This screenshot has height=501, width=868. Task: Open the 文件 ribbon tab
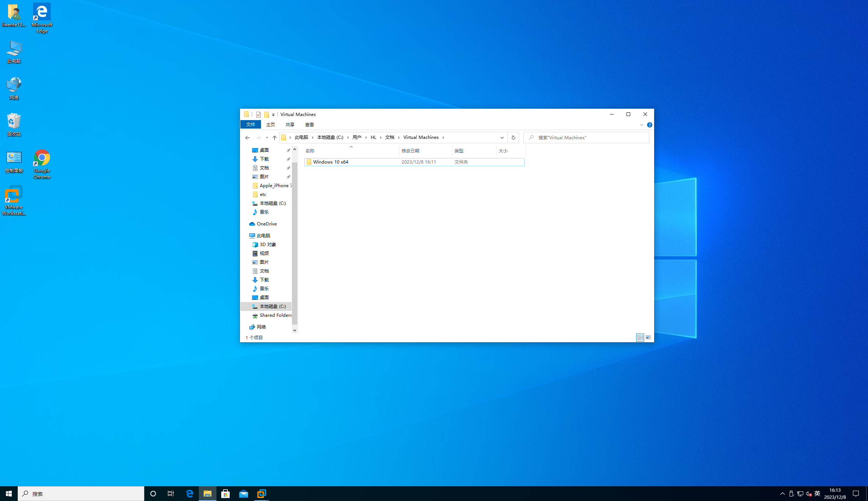coord(251,125)
